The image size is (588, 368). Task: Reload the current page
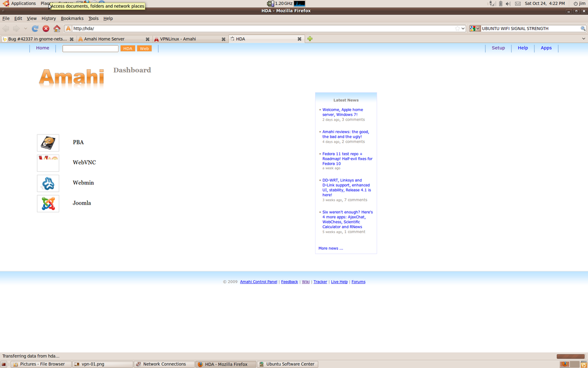point(34,28)
